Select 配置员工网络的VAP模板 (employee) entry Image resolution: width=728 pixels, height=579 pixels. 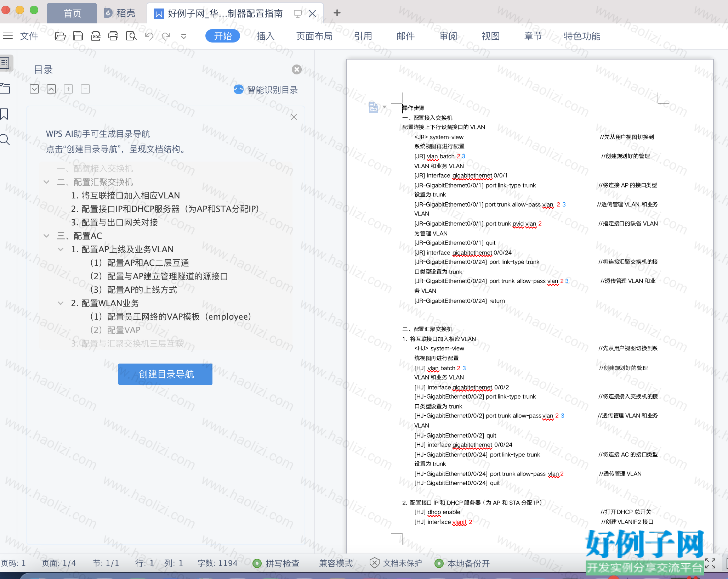tap(170, 317)
